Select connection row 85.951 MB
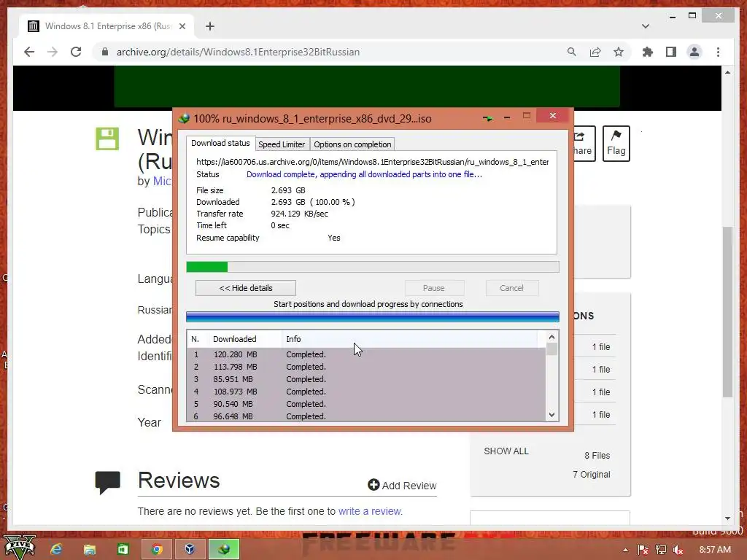 point(366,379)
